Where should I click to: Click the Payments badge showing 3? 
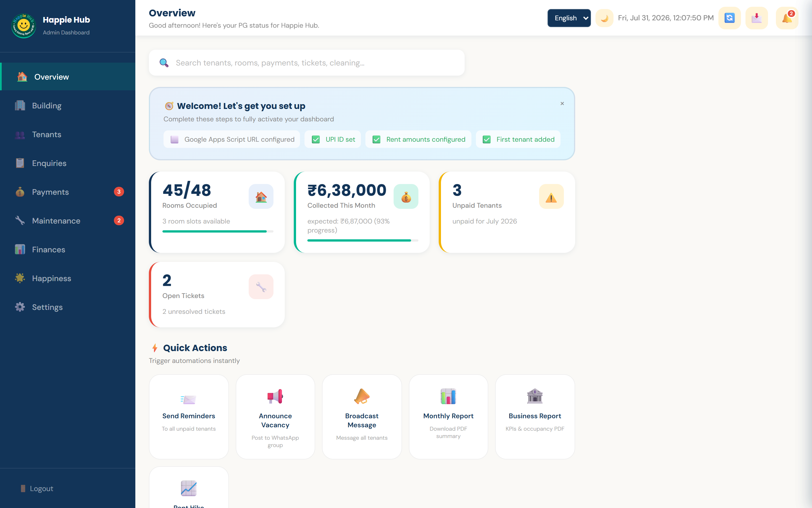[119, 192]
